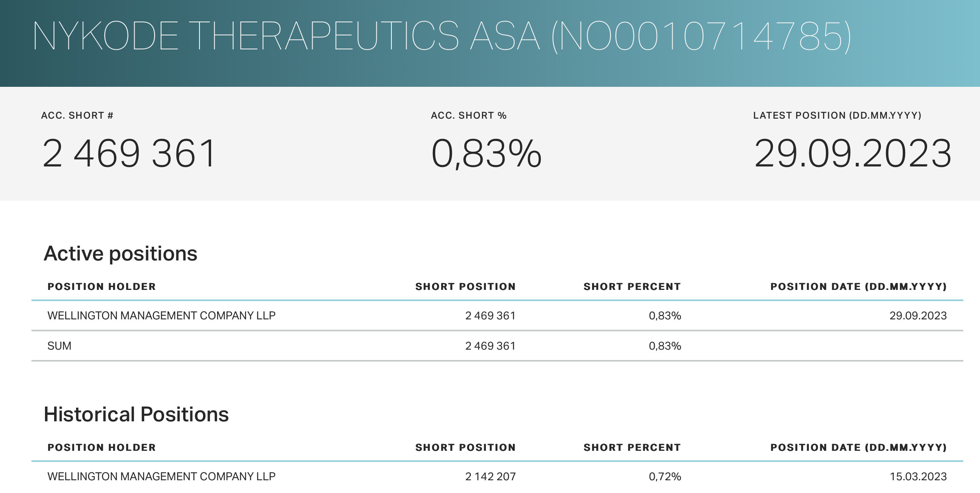980x493 pixels.
Task: Click the Active positions heading
Action: point(121,254)
